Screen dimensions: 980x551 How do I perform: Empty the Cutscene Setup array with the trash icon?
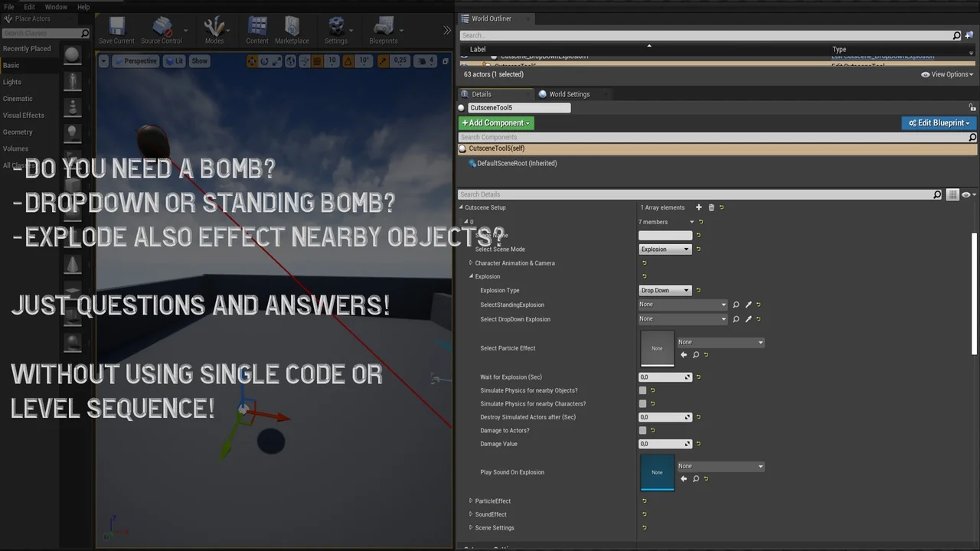pos(710,207)
